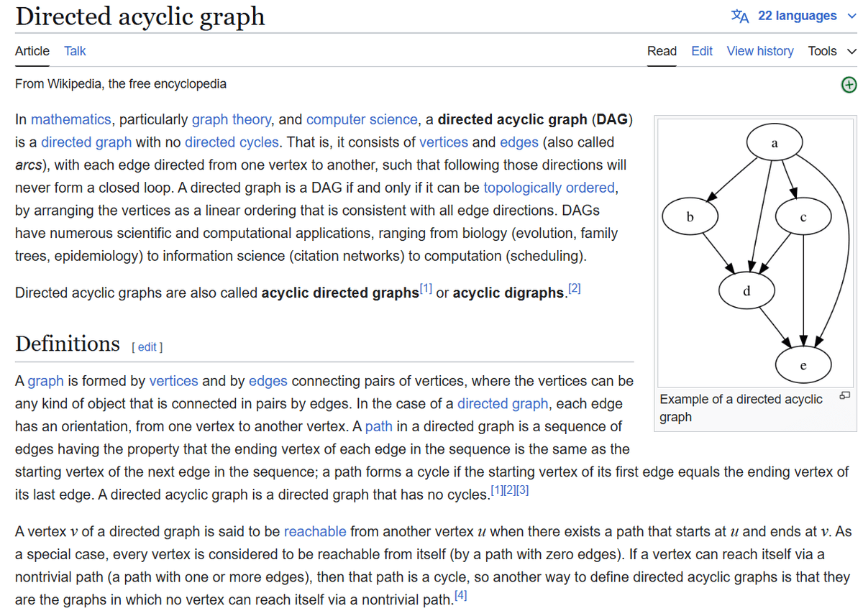Follow the graph theory link

(231, 119)
